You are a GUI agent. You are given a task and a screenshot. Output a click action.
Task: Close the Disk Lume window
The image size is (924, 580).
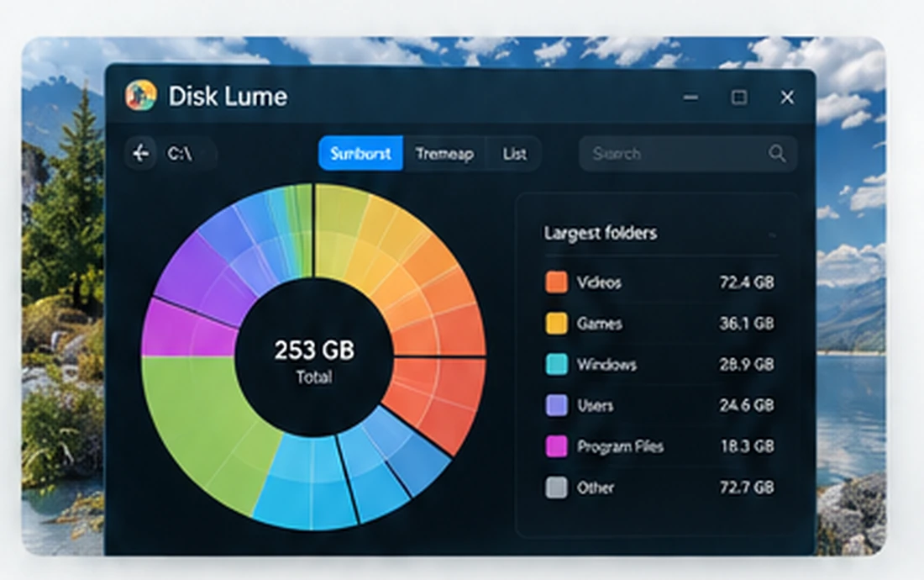coord(787,98)
